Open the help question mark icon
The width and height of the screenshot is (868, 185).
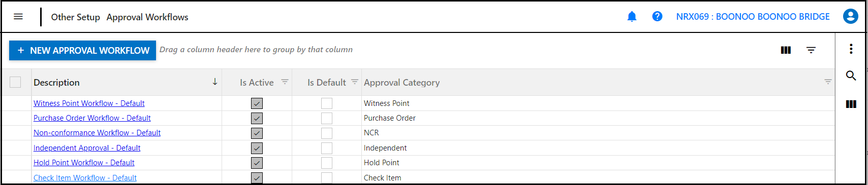click(657, 17)
